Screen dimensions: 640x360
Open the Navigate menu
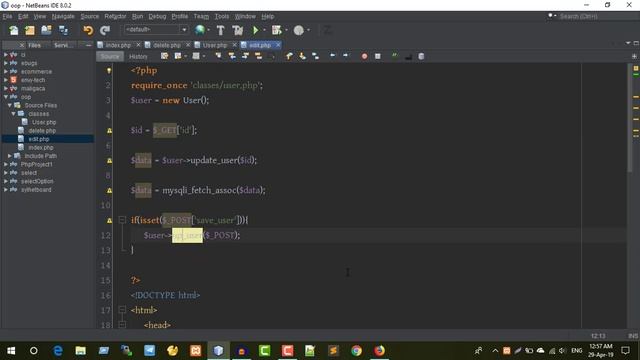(63, 16)
